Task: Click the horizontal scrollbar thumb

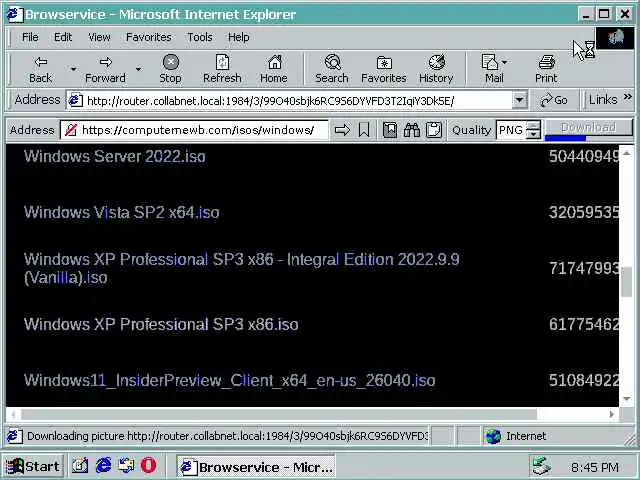Action: click(x=279, y=414)
